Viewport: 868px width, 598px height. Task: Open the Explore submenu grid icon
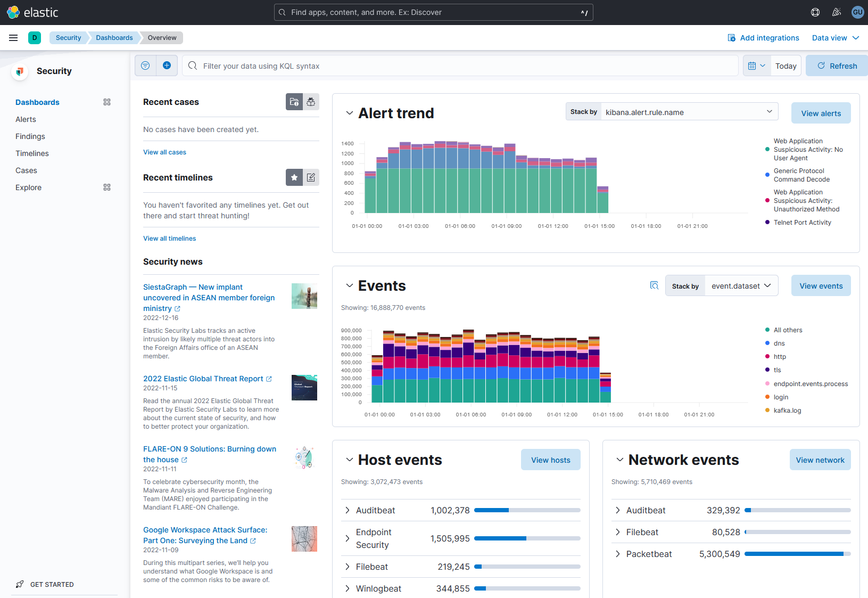pos(107,187)
